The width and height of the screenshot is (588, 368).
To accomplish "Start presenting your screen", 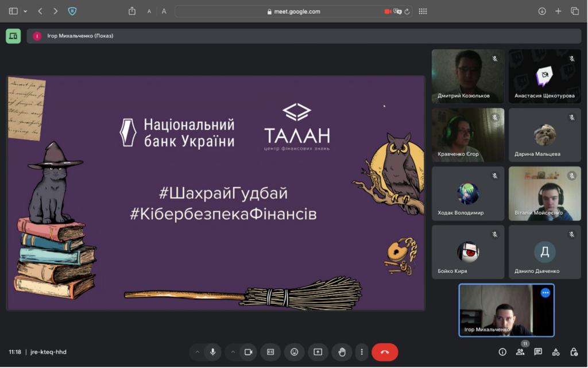I will [318, 352].
